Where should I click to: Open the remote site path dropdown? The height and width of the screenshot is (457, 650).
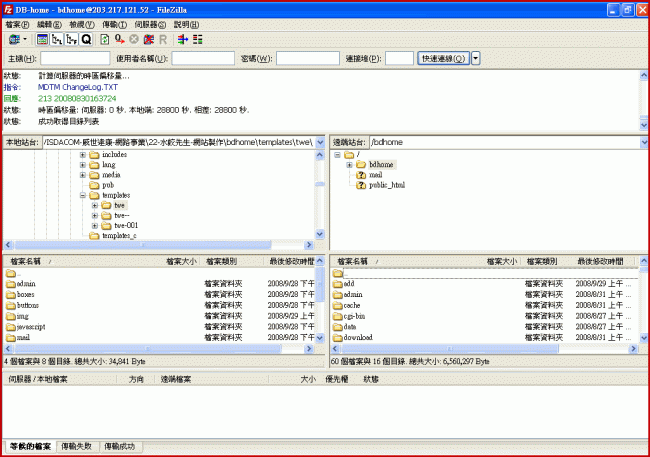coord(637,143)
